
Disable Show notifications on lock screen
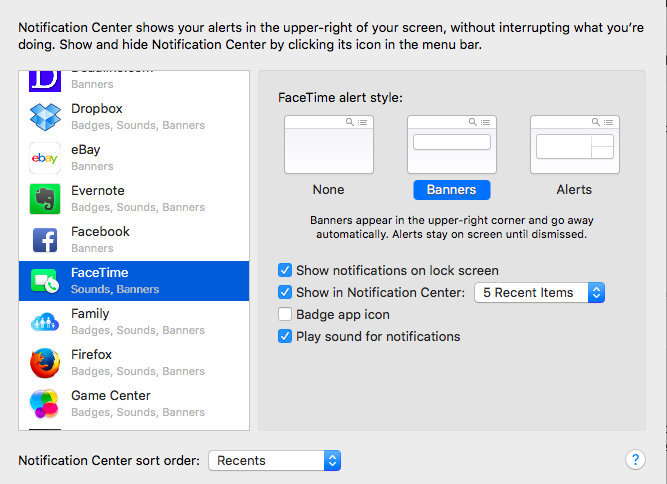point(285,270)
